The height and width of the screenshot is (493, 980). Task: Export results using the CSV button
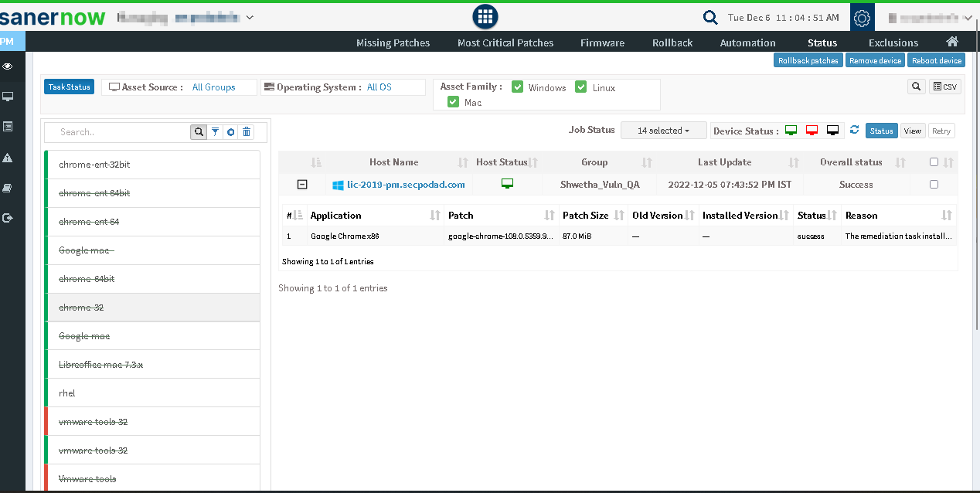[944, 87]
